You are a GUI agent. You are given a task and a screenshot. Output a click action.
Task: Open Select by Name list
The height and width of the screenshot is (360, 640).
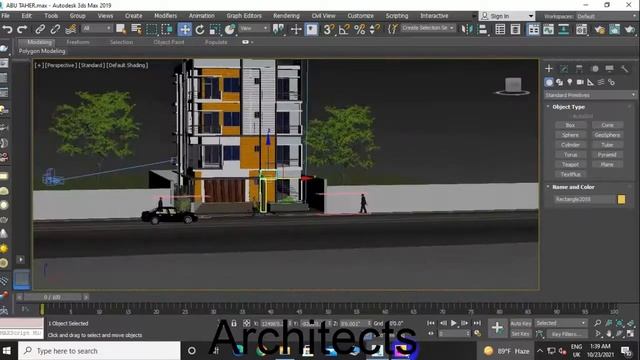(136, 29)
